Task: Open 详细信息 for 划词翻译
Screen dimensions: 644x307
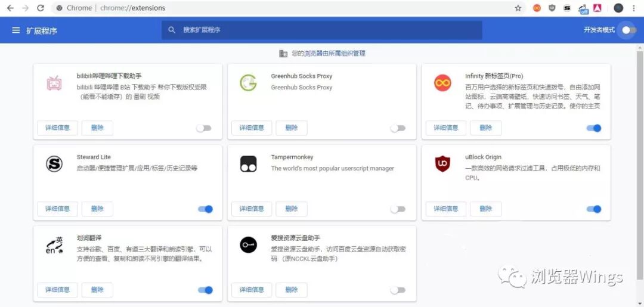Action: pos(57,290)
